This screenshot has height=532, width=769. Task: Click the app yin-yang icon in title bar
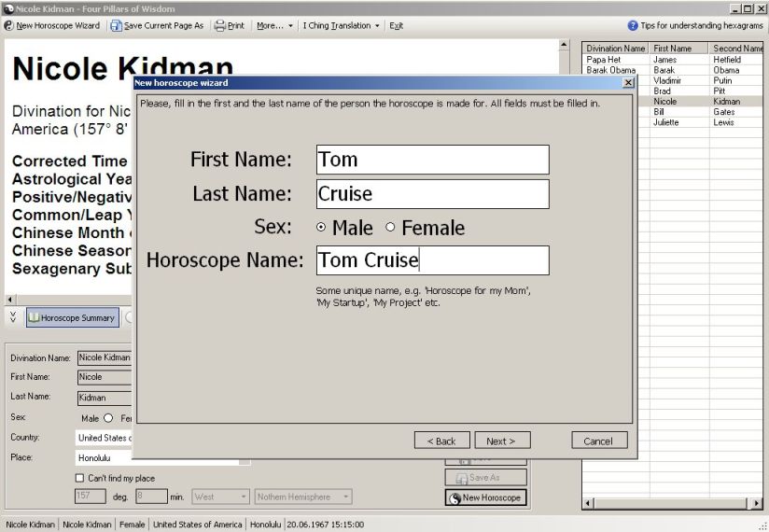point(8,8)
